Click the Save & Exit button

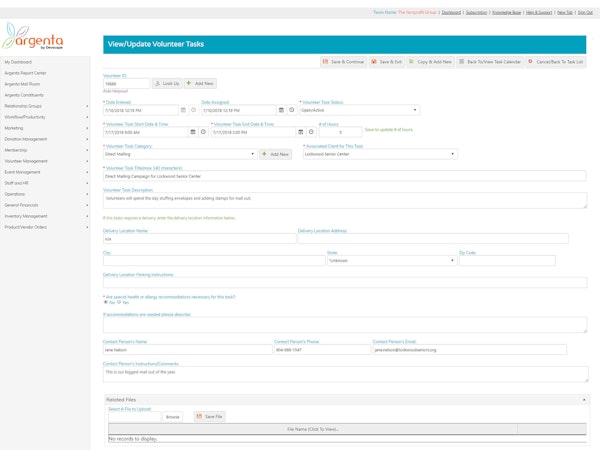click(x=386, y=62)
